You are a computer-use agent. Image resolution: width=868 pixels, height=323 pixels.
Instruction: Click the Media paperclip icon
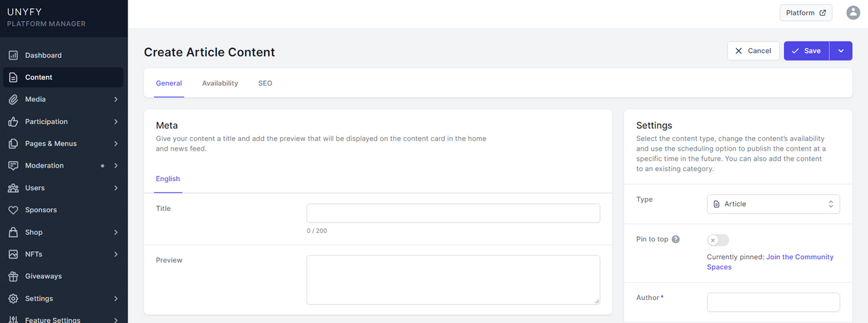(x=13, y=99)
